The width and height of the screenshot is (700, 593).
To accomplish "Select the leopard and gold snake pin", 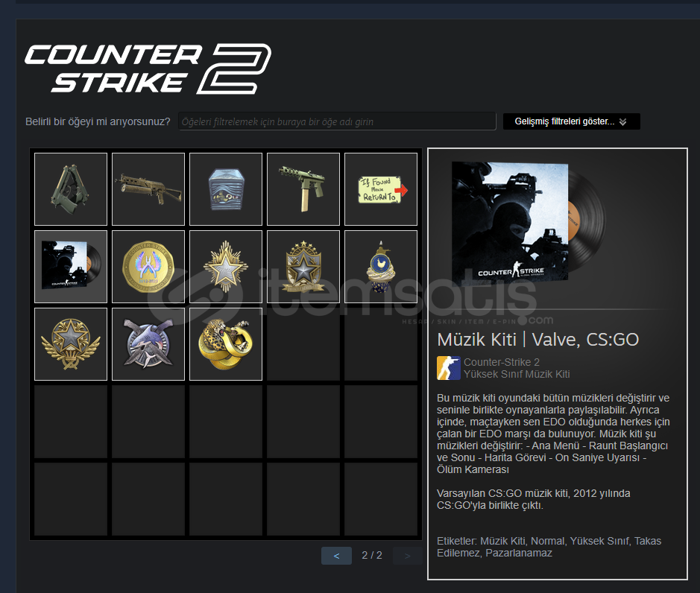I will point(225,344).
